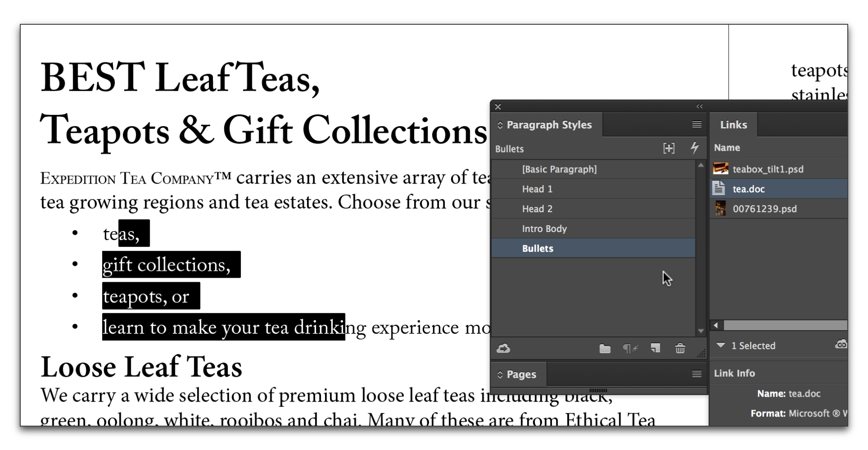Click the 'teas,' bullet text
This screenshot has width=868, height=450.
click(121, 234)
